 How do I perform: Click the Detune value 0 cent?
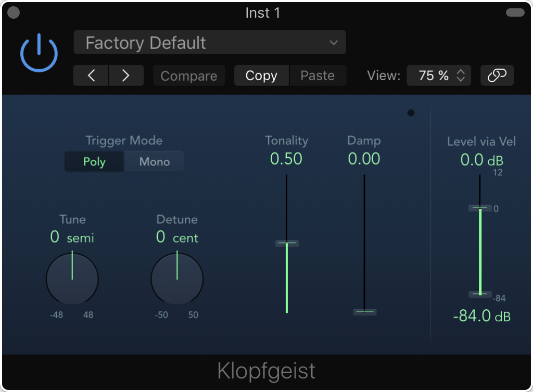click(x=177, y=237)
